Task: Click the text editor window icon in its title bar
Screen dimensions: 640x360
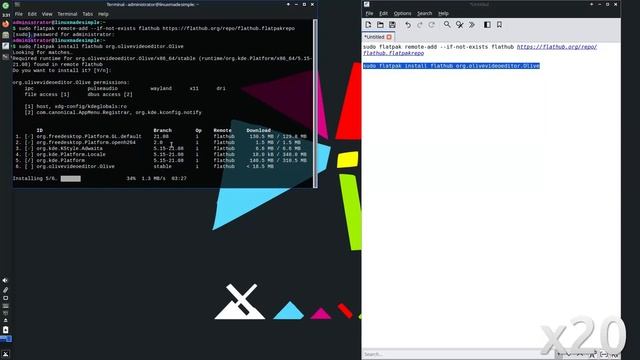Action: click(367, 4)
